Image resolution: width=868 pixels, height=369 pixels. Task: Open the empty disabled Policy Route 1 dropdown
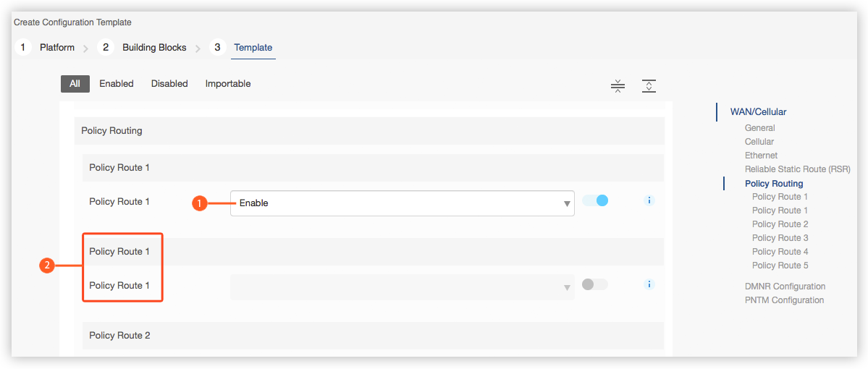(403, 288)
